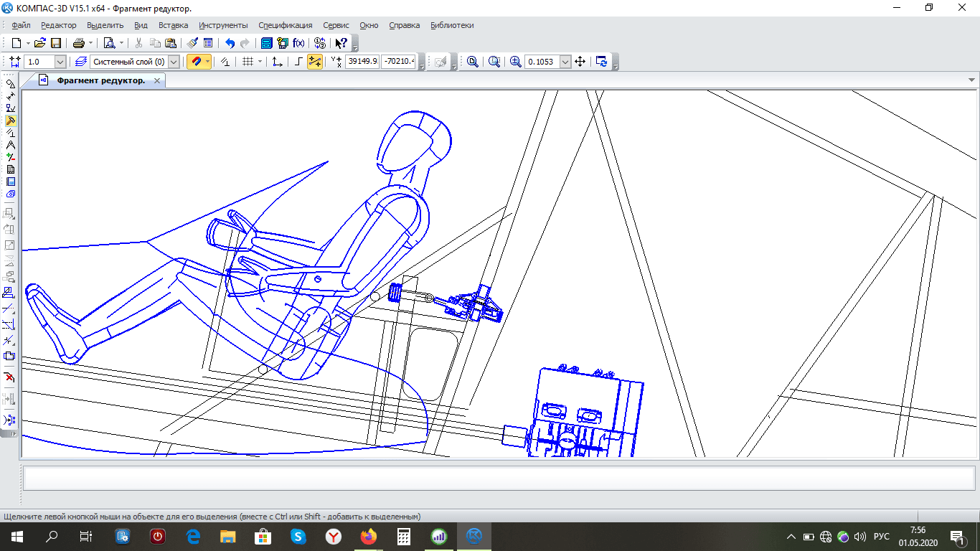Open Firefox from the Windows taskbar
The height and width of the screenshot is (551, 980).
pos(369,536)
